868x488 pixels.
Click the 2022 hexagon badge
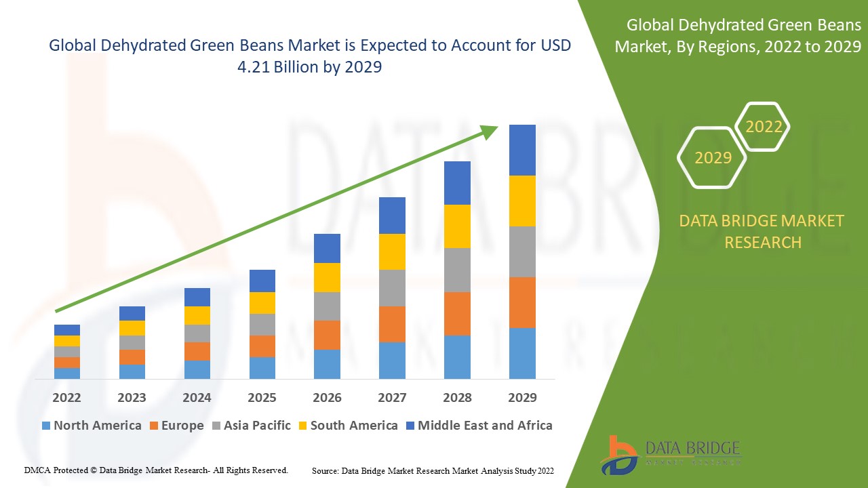(x=764, y=127)
